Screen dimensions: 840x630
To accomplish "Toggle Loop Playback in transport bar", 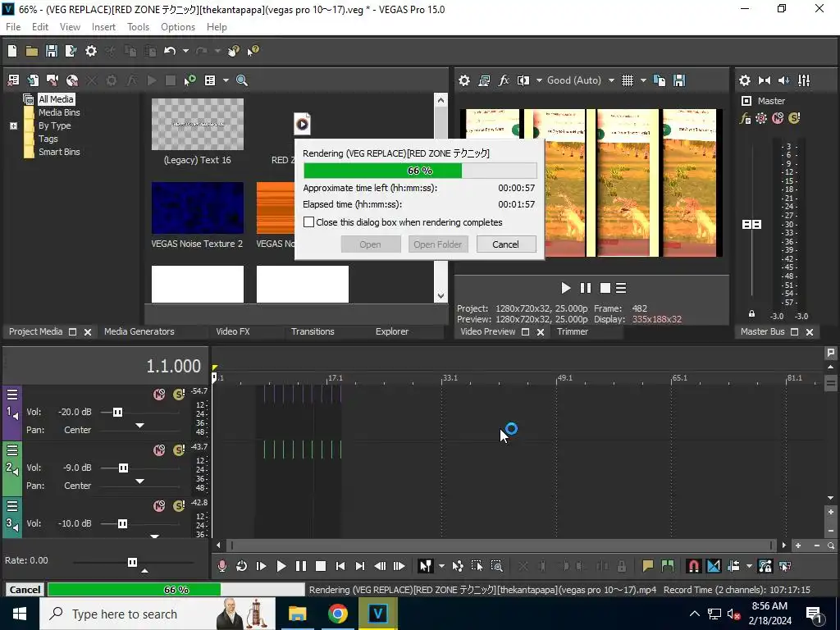I will [x=241, y=566].
